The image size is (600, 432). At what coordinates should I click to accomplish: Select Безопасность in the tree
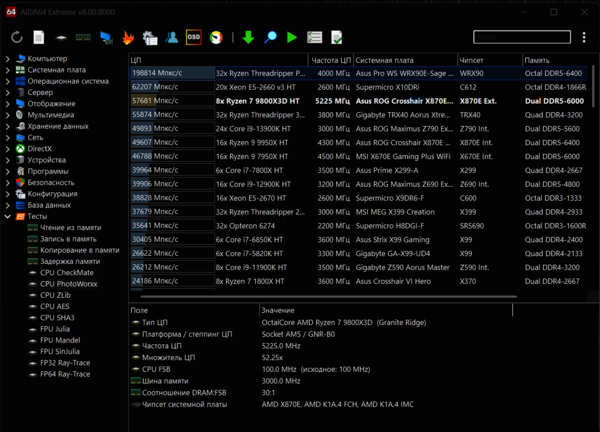click(51, 183)
